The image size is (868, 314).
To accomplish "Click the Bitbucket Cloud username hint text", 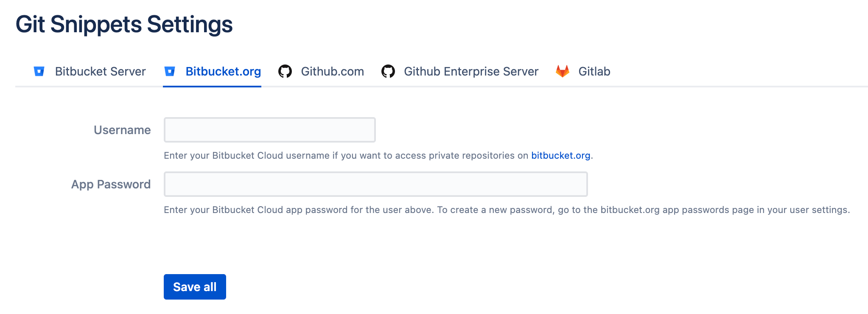I will pos(346,156).
